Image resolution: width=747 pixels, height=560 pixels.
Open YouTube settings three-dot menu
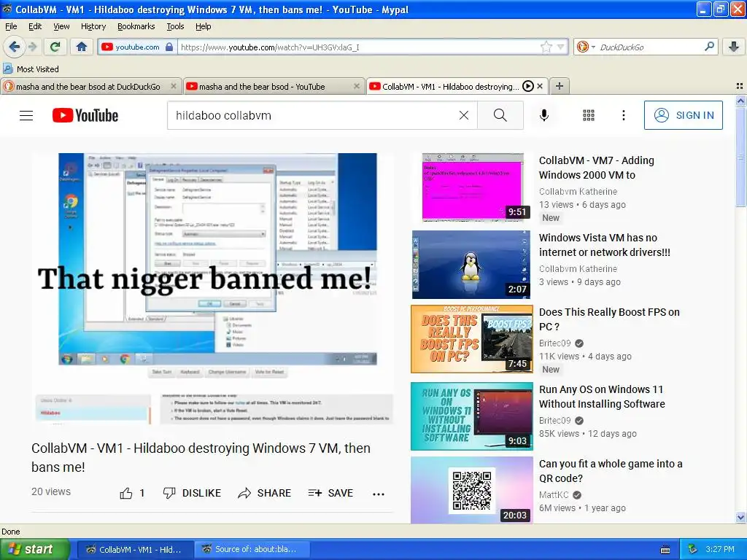[623, 115]
